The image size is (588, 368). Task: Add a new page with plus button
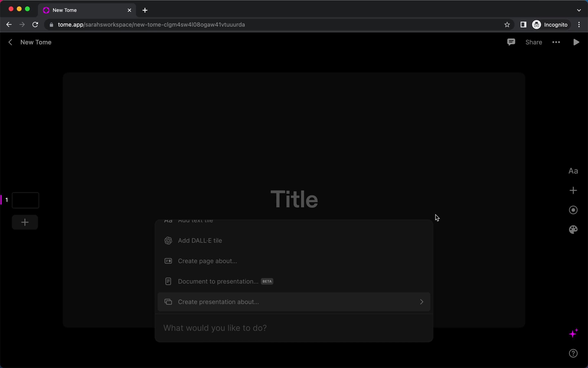[25, 222]
